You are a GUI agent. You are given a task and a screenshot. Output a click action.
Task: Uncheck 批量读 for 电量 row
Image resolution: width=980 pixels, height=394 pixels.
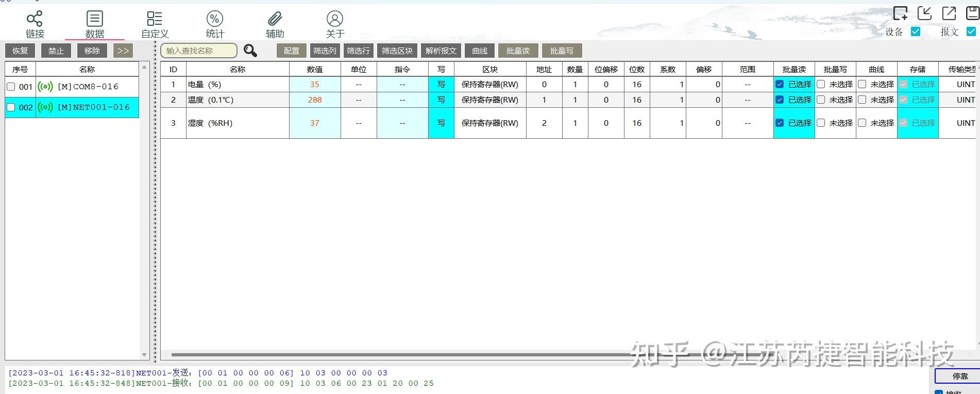click(780, 84)
